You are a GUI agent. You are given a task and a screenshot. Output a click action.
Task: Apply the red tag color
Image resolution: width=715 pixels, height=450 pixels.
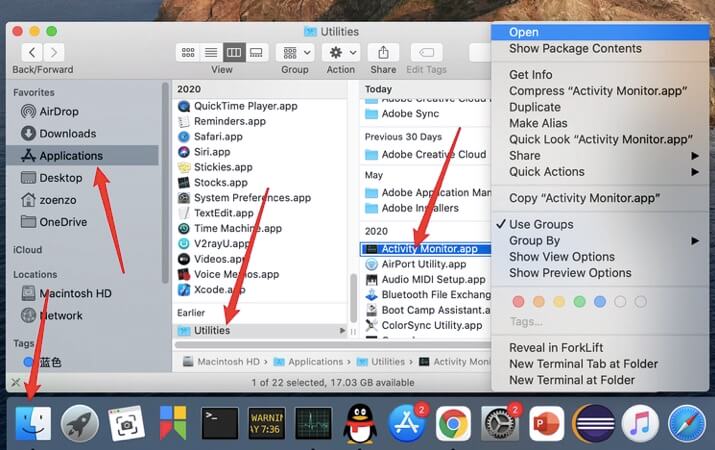518,301
